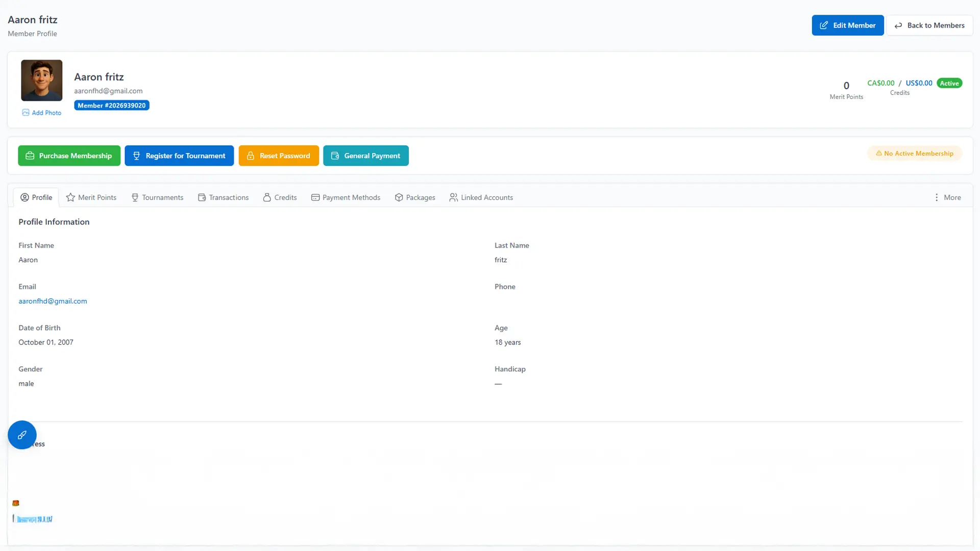This screenshot has width=980, height=551.
Task: Expand the three-dot menu beside More
Action: [936, 197]
